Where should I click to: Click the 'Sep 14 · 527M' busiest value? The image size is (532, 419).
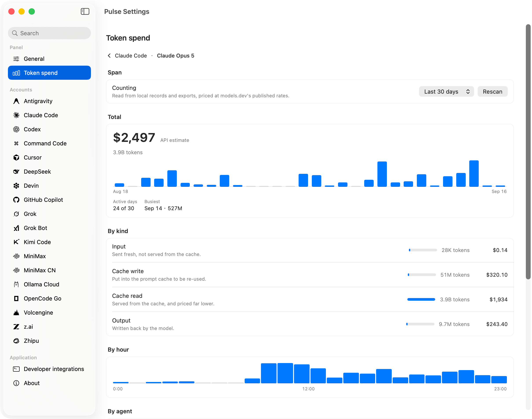(x=163, y=209)
